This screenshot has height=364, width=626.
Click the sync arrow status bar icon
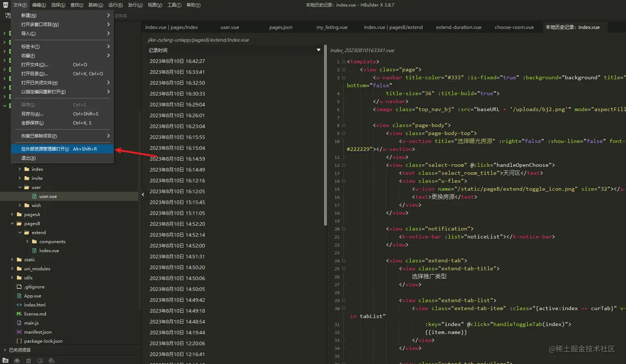(40, 361)
